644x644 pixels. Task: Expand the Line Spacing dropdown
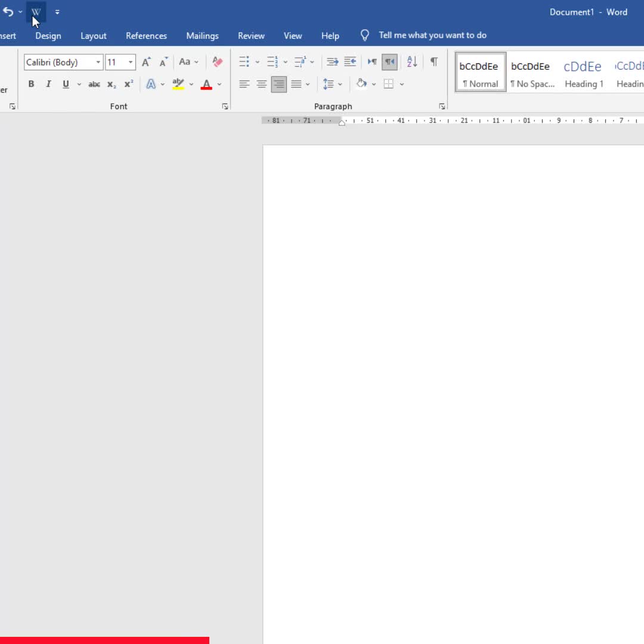tap(340, 85)
